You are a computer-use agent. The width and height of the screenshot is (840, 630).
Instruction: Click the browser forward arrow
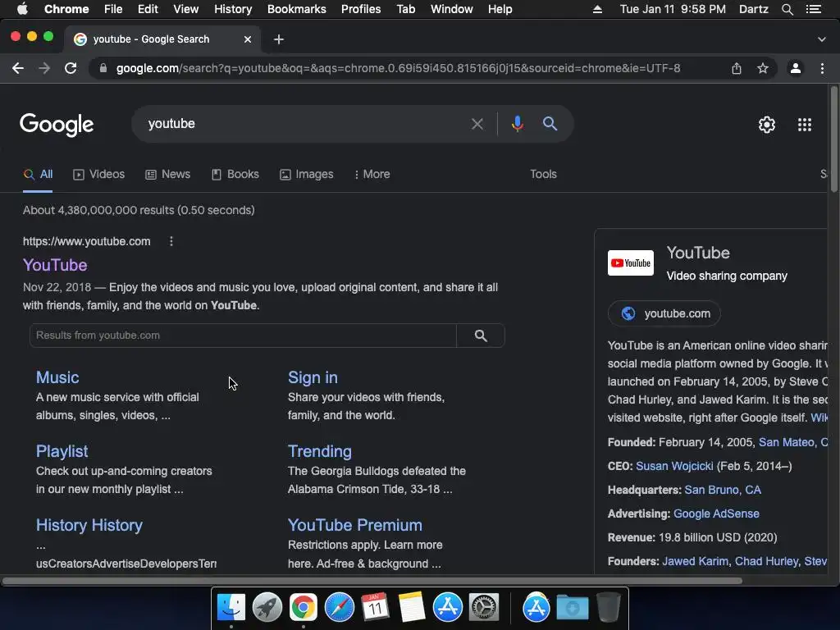(44, 68)
